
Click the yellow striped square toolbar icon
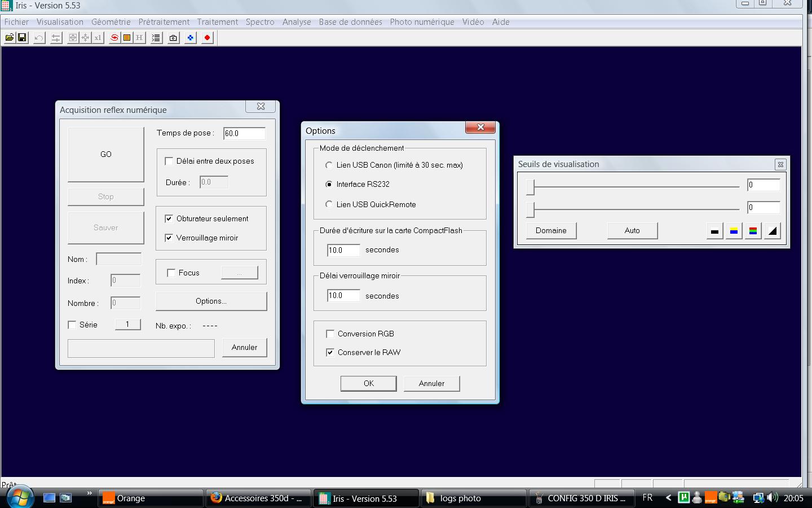point(127,38)
